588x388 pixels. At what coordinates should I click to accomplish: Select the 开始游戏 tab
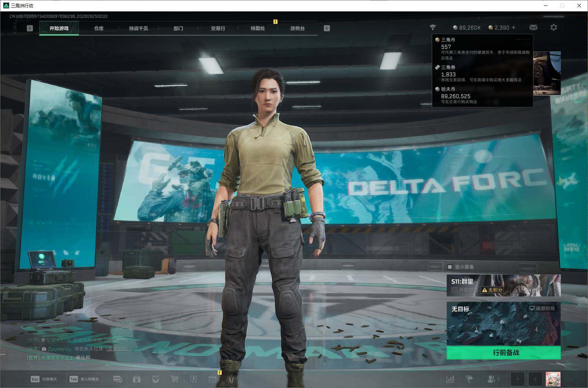click(x=59, y=28)
